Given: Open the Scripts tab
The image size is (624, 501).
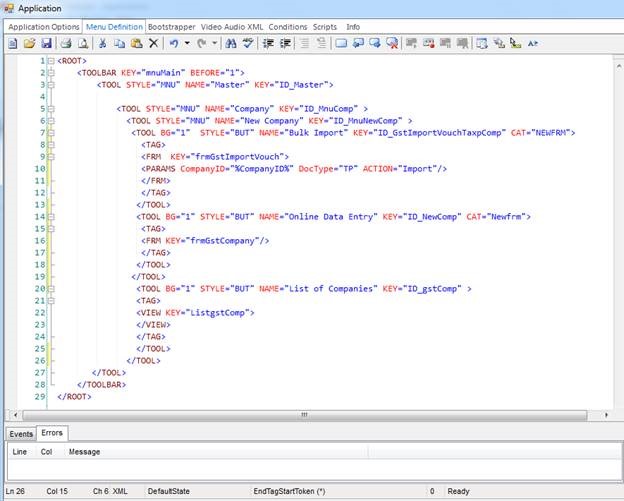Looking at the screenshot, I should click(325, 27).
